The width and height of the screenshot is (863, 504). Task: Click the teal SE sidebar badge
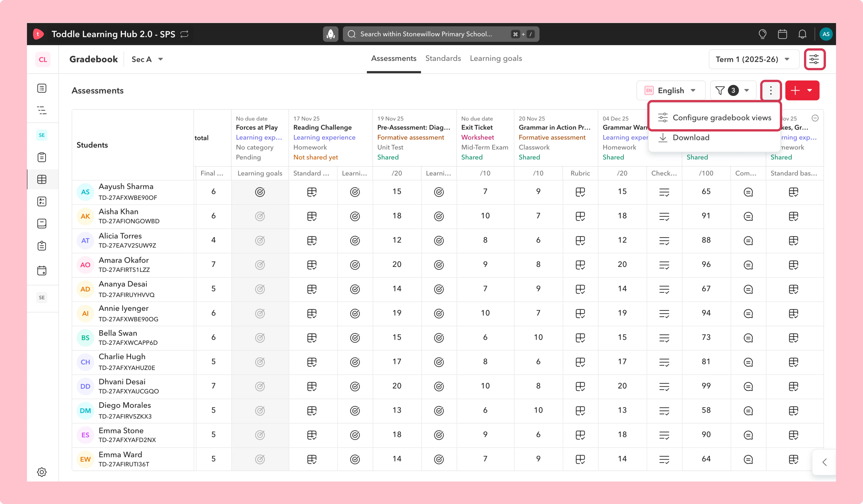tap(42, 135)
